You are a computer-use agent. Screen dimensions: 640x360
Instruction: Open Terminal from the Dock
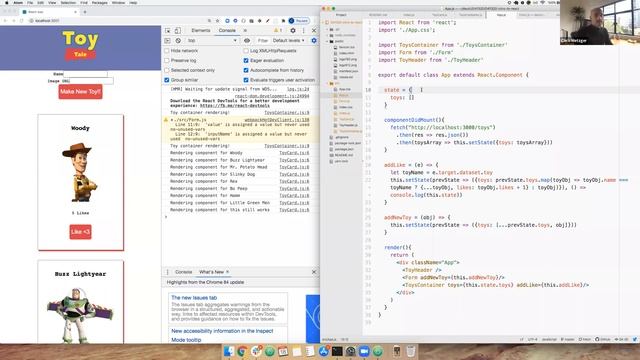click(337, 351)
